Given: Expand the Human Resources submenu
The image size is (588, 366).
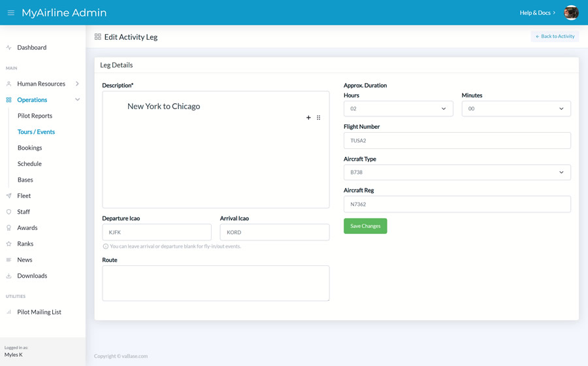Looking at the screenshot, I should pos(77,84).
